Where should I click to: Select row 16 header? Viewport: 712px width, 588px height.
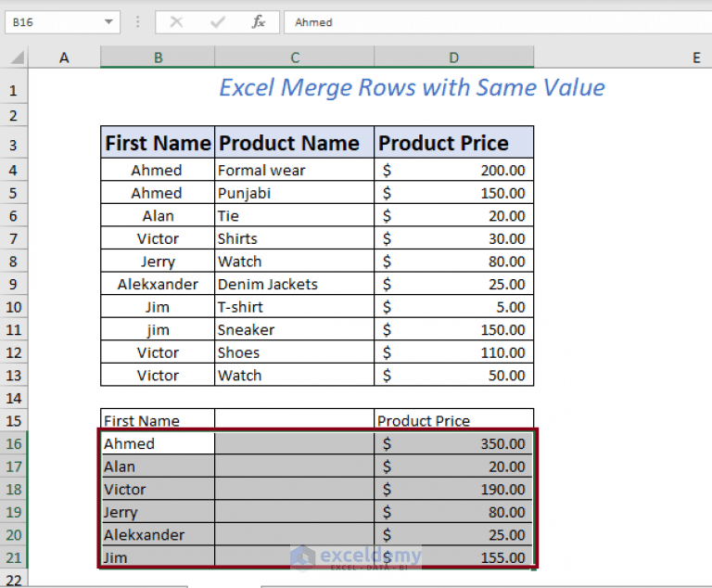click(14, 443)
